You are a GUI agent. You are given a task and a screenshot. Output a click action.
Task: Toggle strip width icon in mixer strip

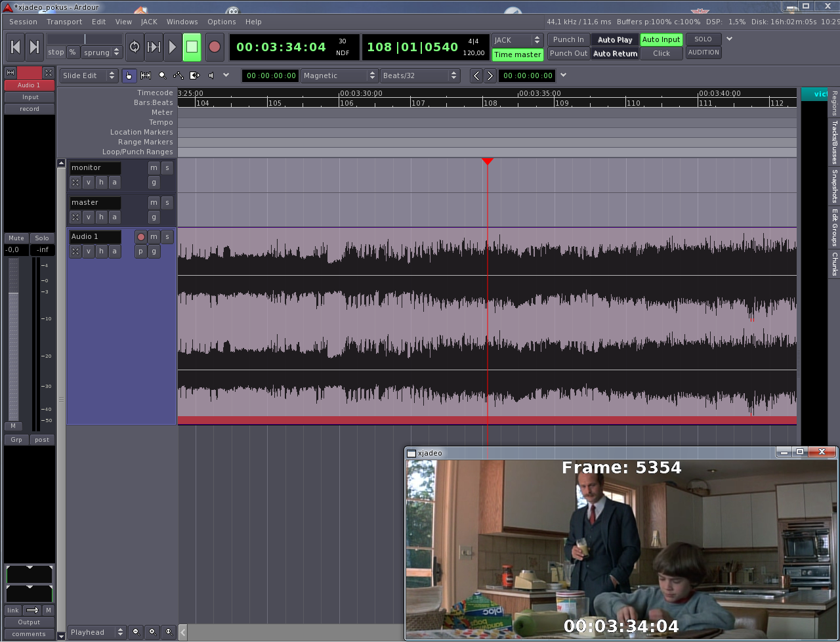pyautogui.click(x=10, y=73)
